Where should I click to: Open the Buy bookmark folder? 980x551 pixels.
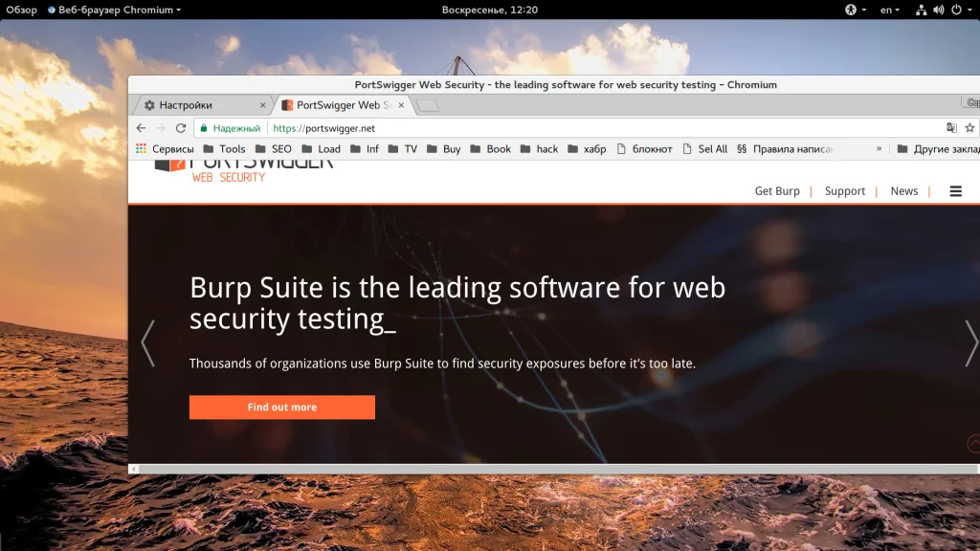click(444, 148)
